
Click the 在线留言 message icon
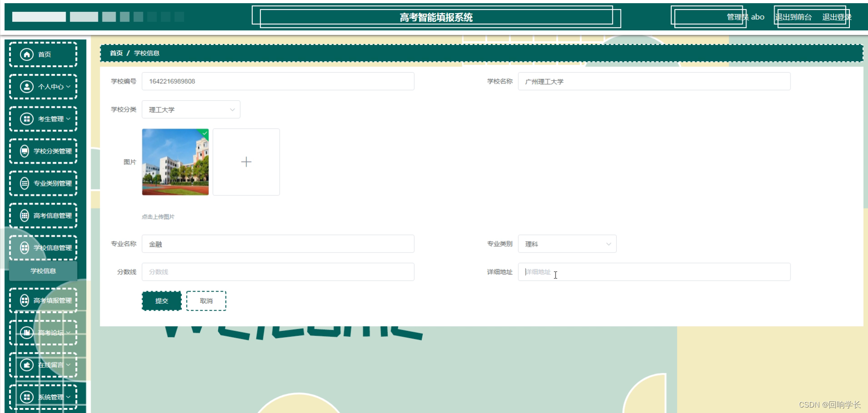[26, 364]
